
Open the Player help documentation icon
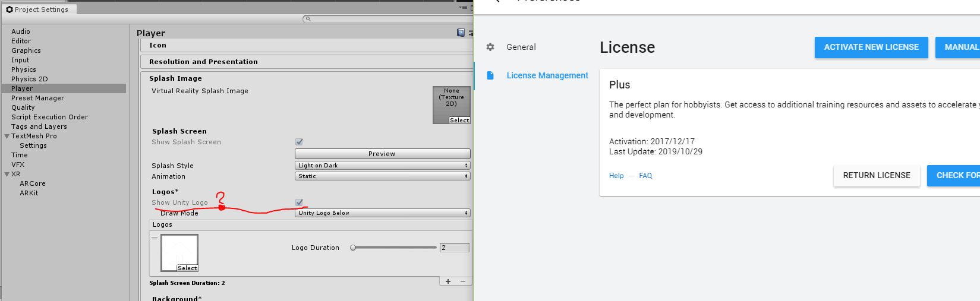tap(460, 33)
